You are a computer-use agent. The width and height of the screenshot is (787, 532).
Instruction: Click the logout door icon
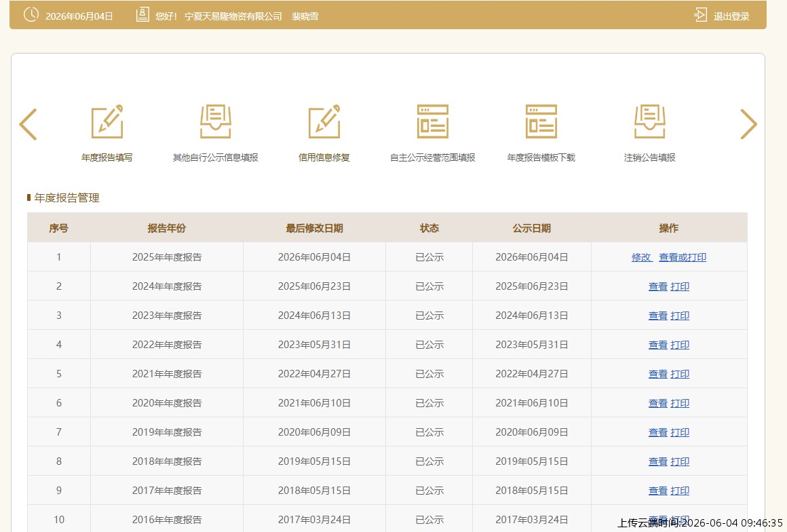point(700,15)
